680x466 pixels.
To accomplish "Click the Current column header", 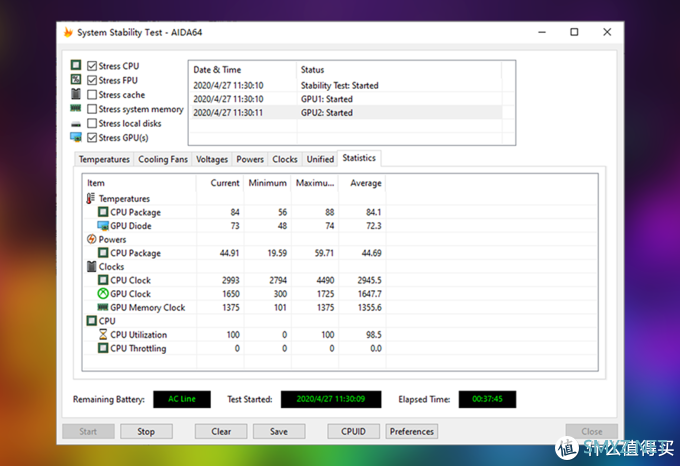I will 220,183.
